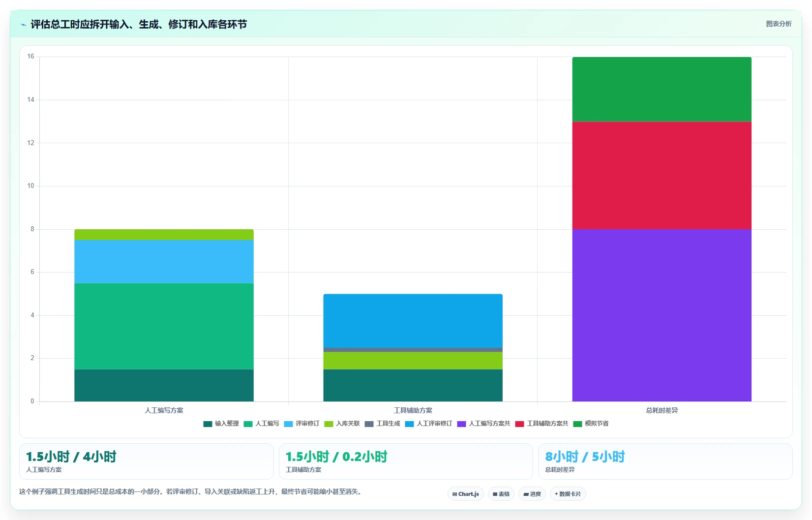The width and height of the screenshot is (812, 520).
Task: Toggle the 评审修订 legend item
Action: pos(301,424)
